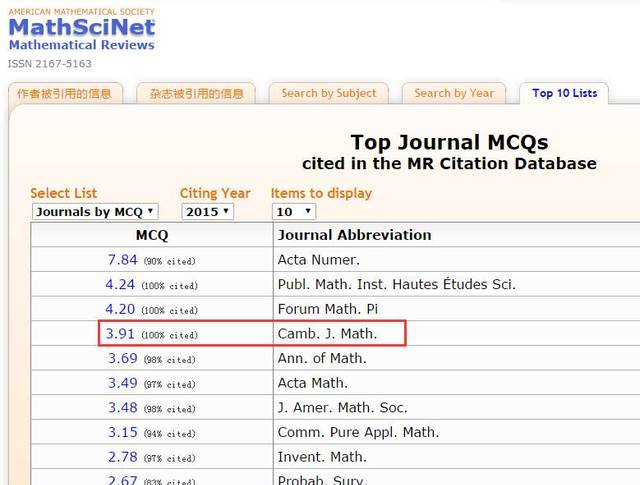Switch to Search by Subject tab

click(x=329, y=93)
